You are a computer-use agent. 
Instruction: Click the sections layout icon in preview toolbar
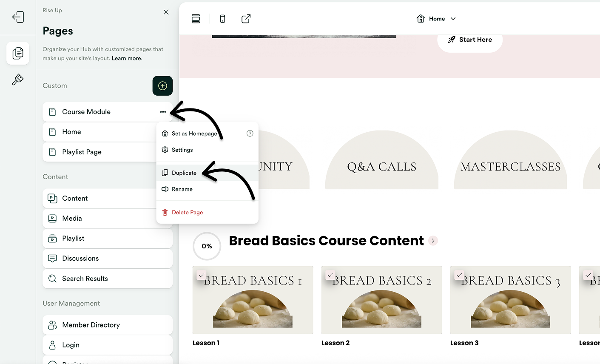click(x=196, y=19)
